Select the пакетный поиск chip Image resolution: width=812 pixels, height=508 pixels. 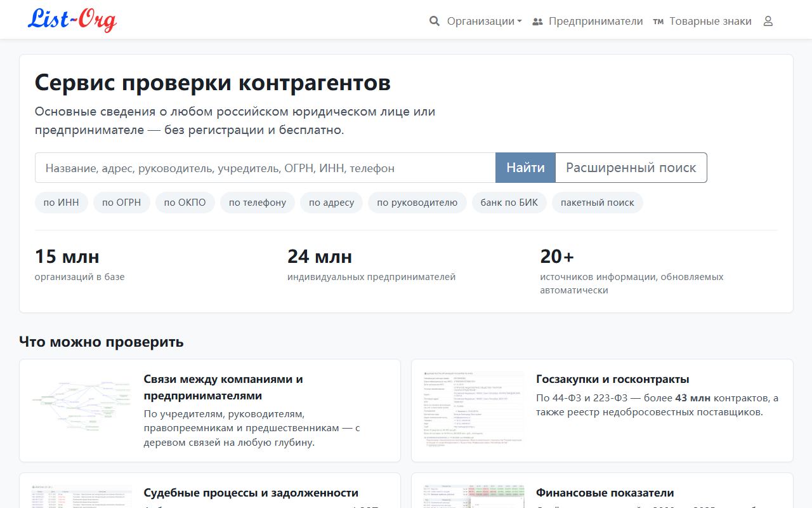tap(598, 203)
